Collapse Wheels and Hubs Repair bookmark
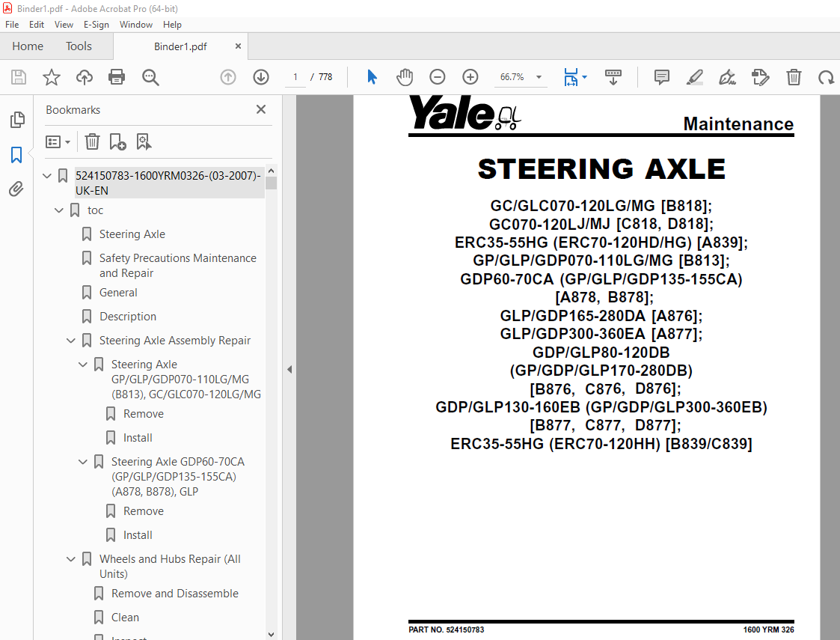This screenshot has height=640, width=840. point(71,560)
